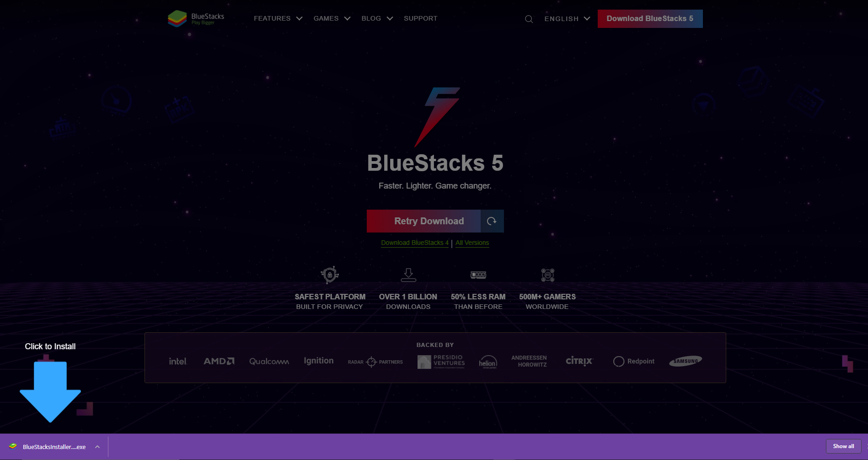The image size is (868, 460).
Task: Click the Qualcomm backer logo
Action: tap(269, 361)
